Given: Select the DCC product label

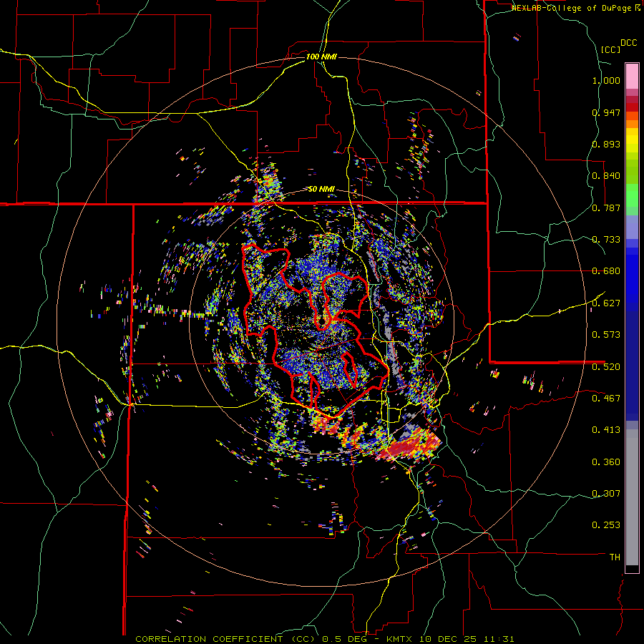Looking at the screenshot, I should [628, 43].
